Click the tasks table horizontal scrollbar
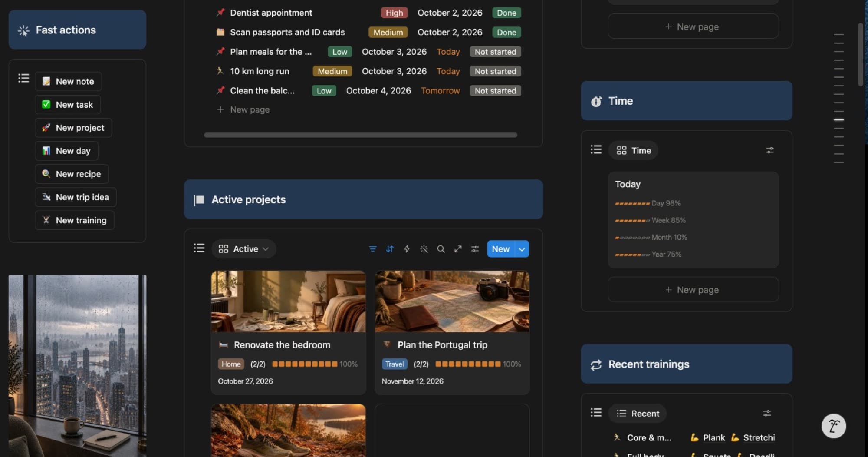Image resolution: width=868 pixels, height=457 pixels. pos(360,135)
